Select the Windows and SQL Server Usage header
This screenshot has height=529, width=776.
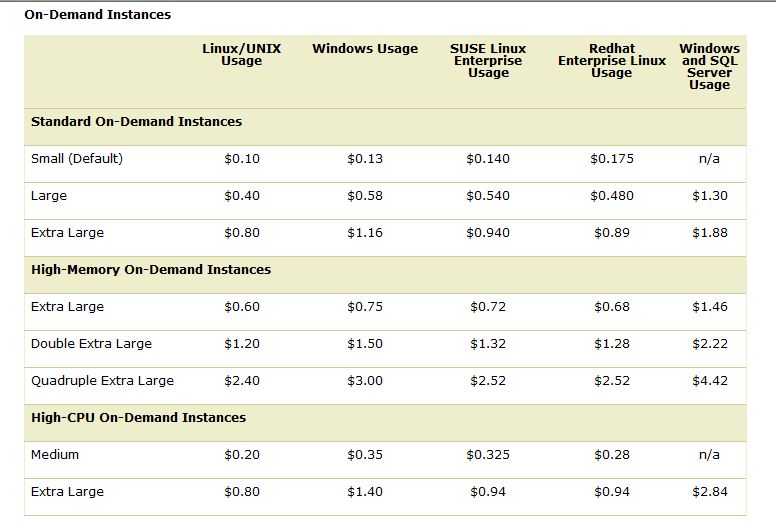pyautogui.click(x=709, y=66)
